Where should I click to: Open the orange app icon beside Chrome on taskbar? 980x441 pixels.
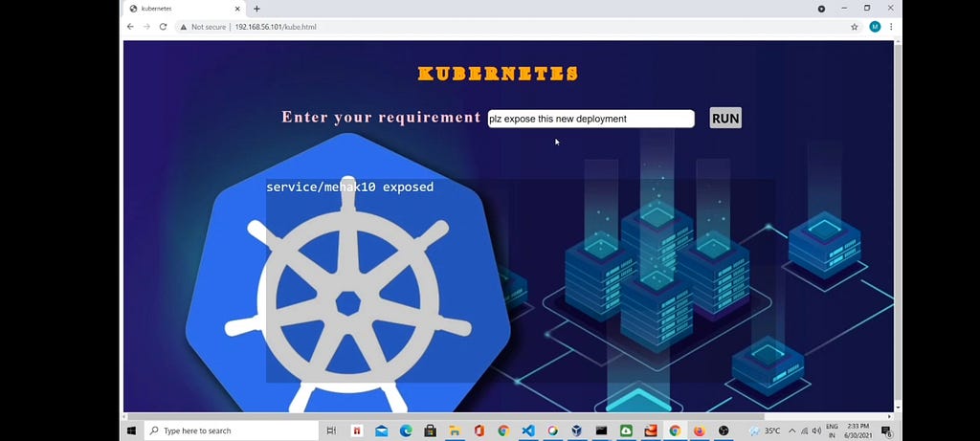[x=651, y=430]
